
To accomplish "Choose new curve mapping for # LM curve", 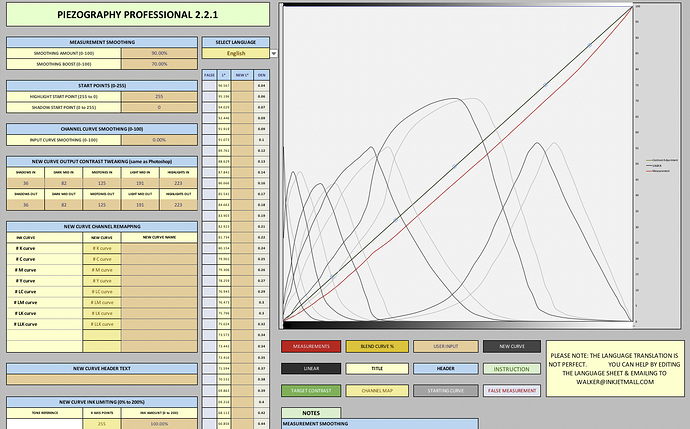I will click(x=102, y=302).
